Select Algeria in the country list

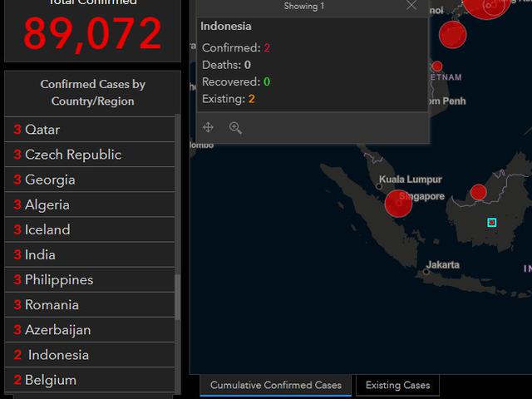90,205
